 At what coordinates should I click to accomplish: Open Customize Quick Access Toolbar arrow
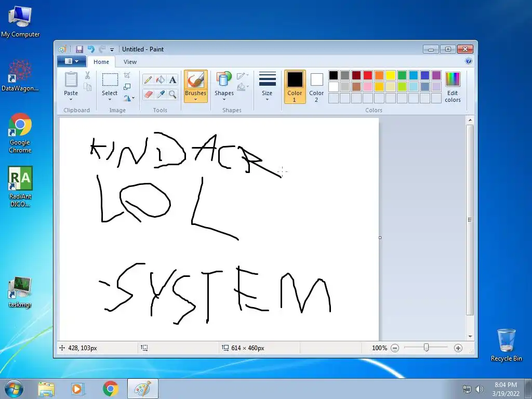click(112, 49)
